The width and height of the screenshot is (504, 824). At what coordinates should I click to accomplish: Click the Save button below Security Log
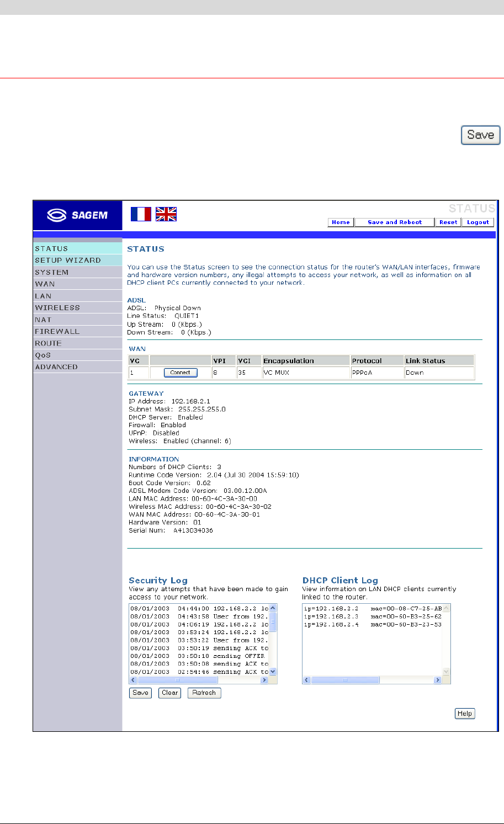coord(140,693)
